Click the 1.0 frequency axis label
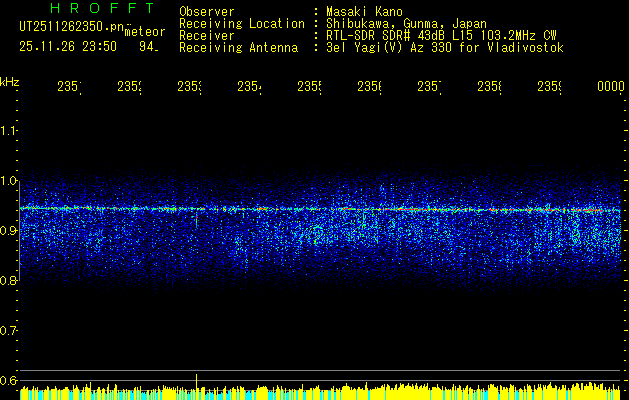 [x=9, y=181]
